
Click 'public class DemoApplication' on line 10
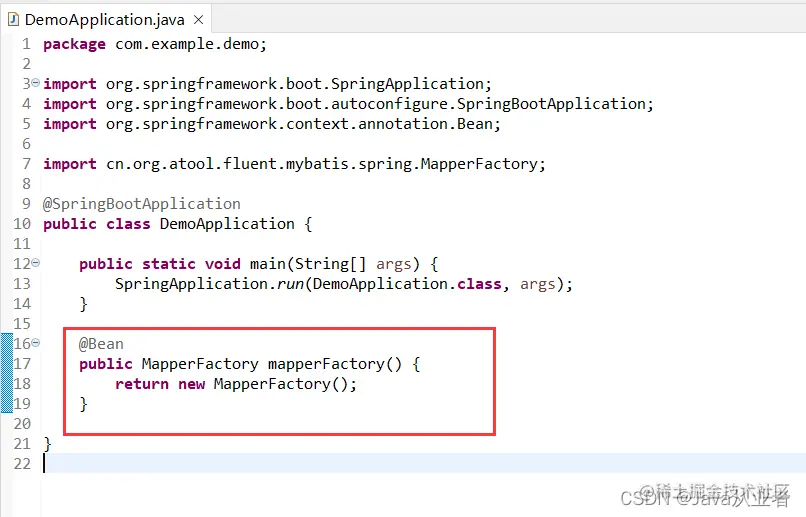pos(169,224)
